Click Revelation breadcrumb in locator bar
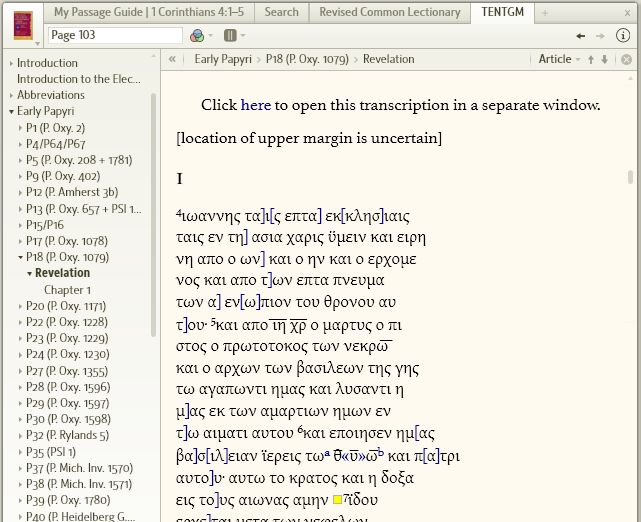The width and height of the screenshot is (641, 522). tap(388, 59)
